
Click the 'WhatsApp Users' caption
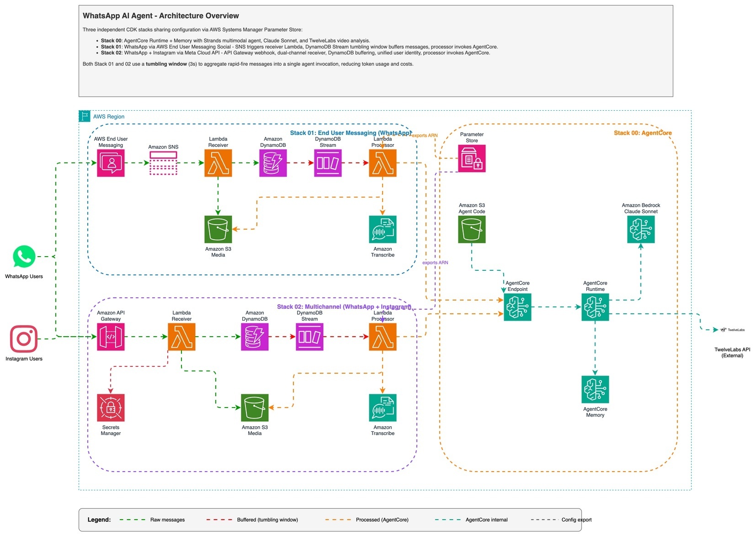(x=24, y=276)
